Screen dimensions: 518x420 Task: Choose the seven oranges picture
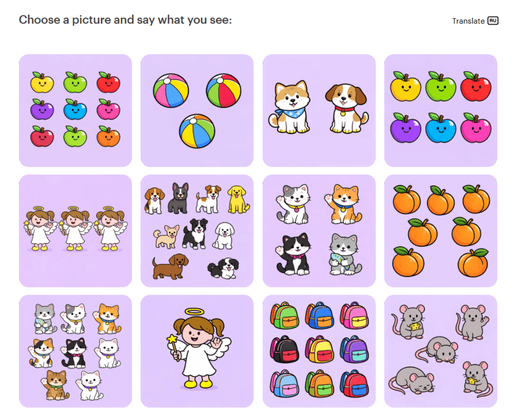pos(441,231)
